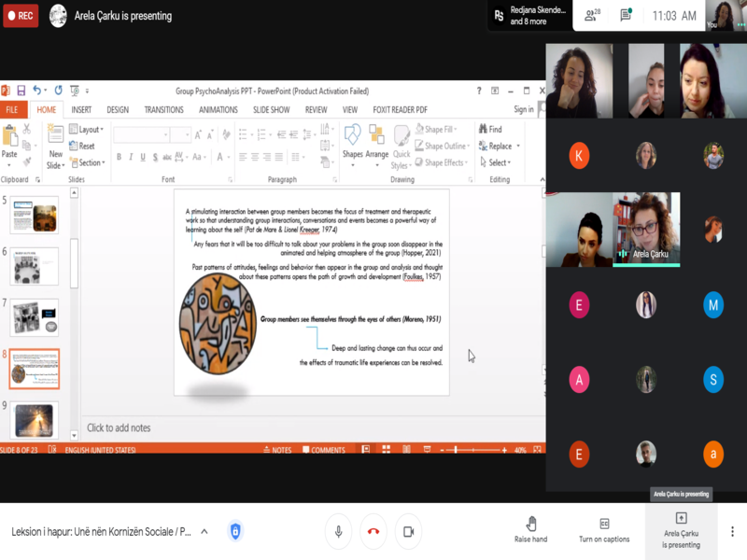Open the Shape Effects dropdown
Screen dimensions: 747x560
pos(441,162)
